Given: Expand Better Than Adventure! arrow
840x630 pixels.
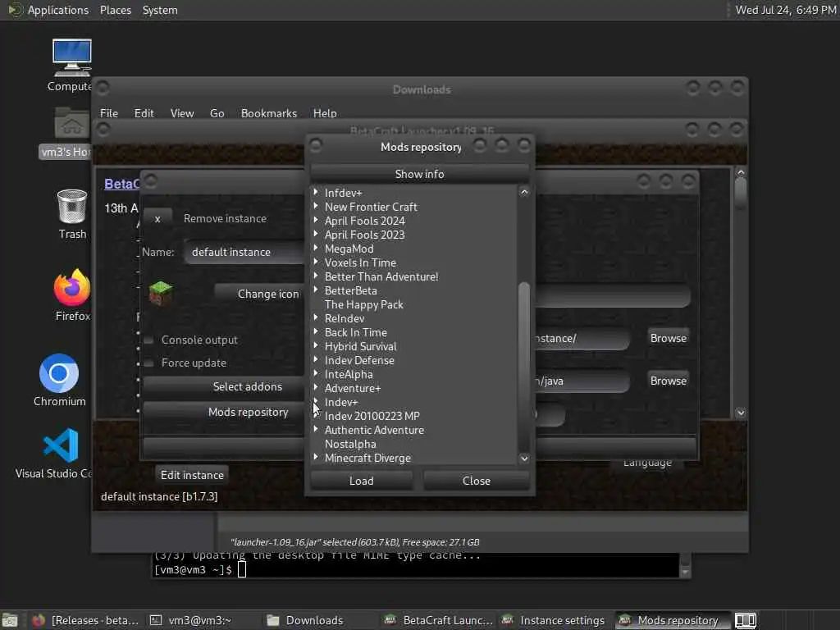Looking at the screenshot, I should [x=316, y=276].
